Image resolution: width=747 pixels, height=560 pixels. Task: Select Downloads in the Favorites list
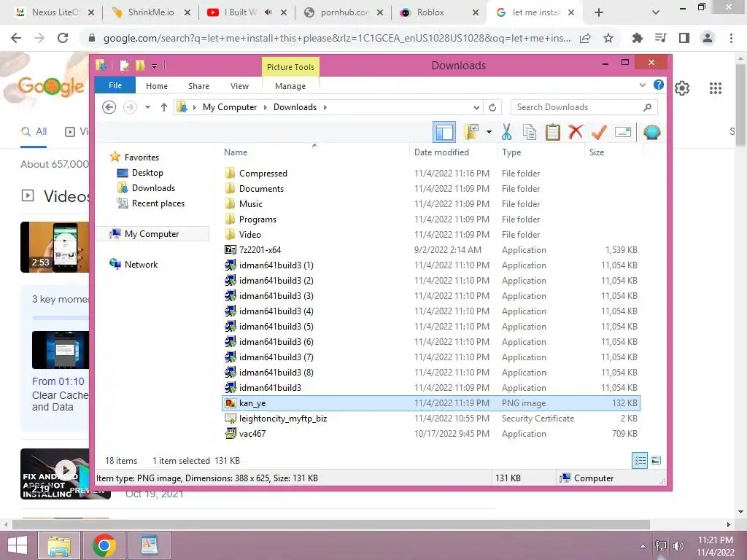pos(153,188)
